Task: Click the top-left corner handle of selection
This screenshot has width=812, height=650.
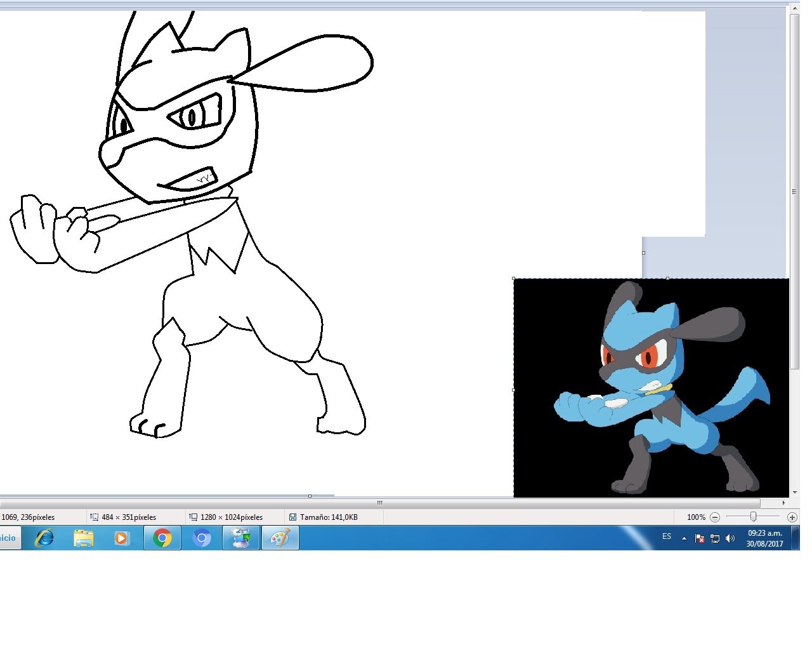Action: (x=513, y=278)
